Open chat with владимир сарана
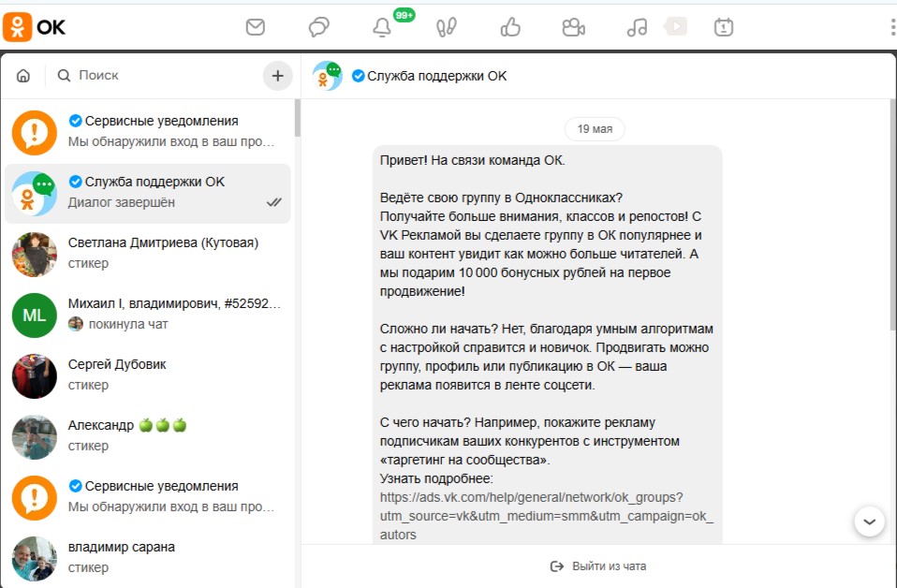The height and width of the screenshot is (588, 897). click(148, 558)
